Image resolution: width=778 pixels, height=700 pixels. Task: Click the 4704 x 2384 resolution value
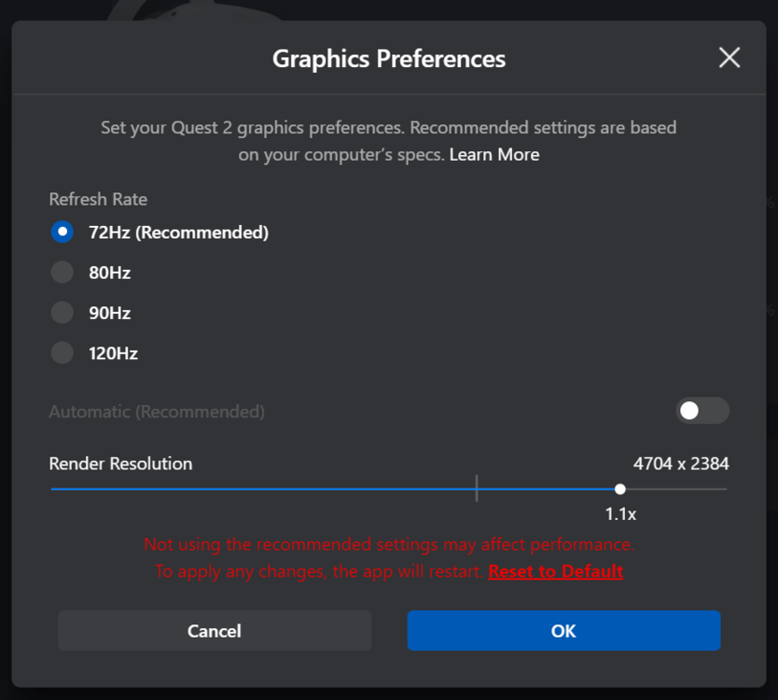pyautogui.click(x=681, y=463)
